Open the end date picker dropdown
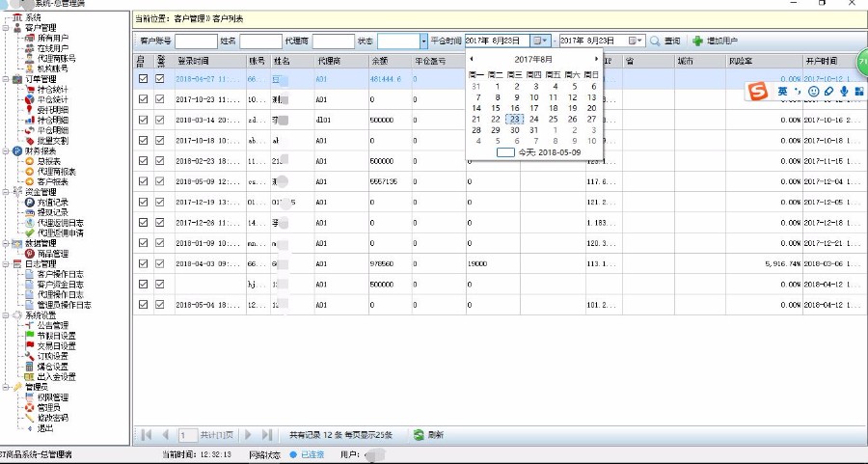 pos(637,41)
